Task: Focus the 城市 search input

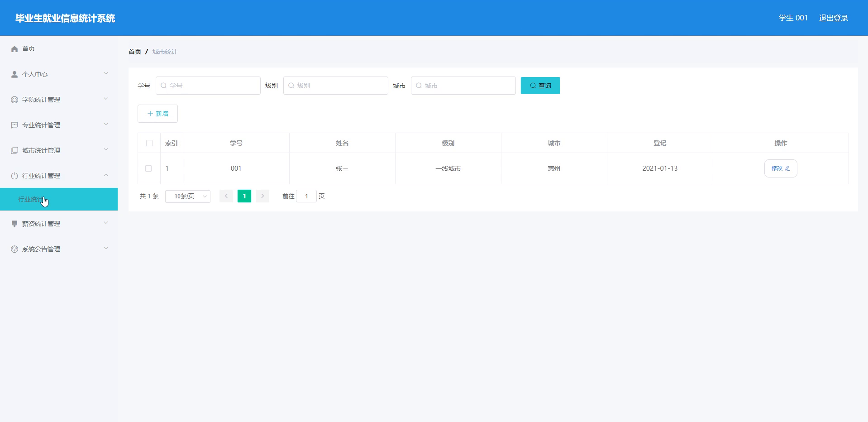Action: tap(463, 86)
